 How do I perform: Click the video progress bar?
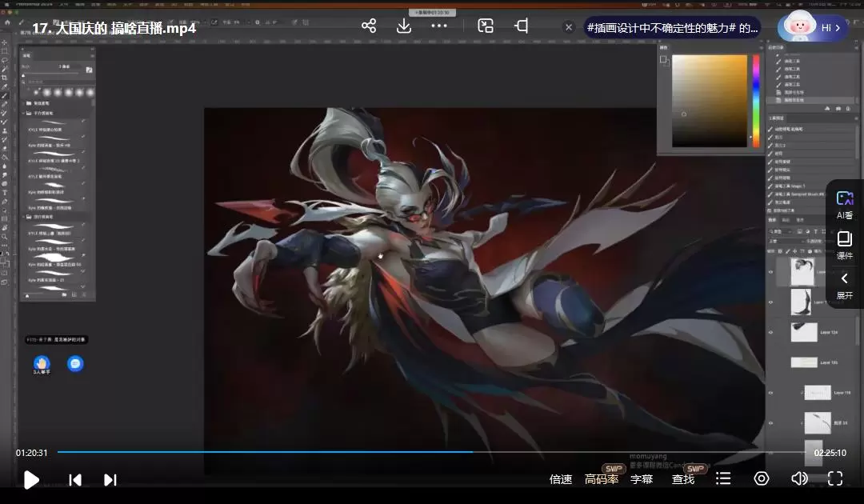[x=432, y=452]
